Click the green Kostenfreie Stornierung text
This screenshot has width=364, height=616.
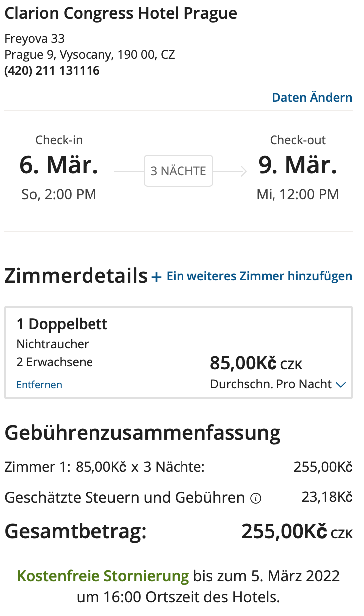(103, 576)
